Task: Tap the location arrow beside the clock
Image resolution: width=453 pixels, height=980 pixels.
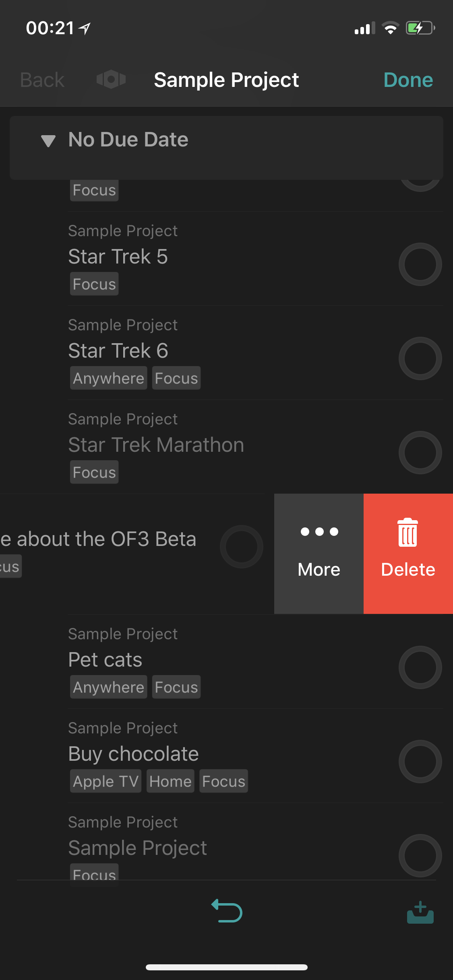Action: point(85,28)
